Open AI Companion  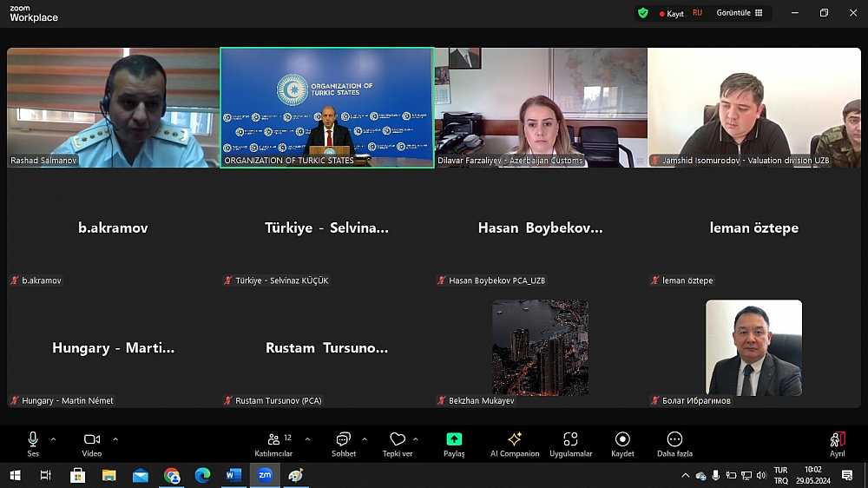[x=515, y=444]
